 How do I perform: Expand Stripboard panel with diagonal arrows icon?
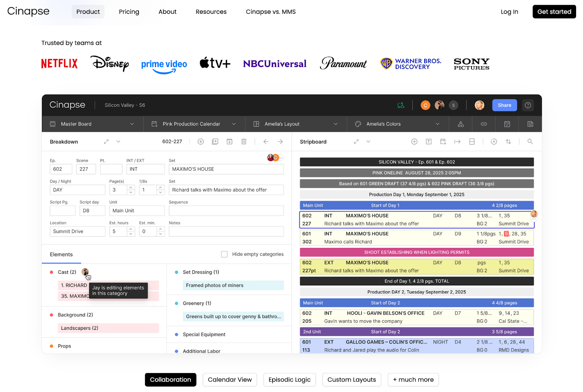point(356,142)
